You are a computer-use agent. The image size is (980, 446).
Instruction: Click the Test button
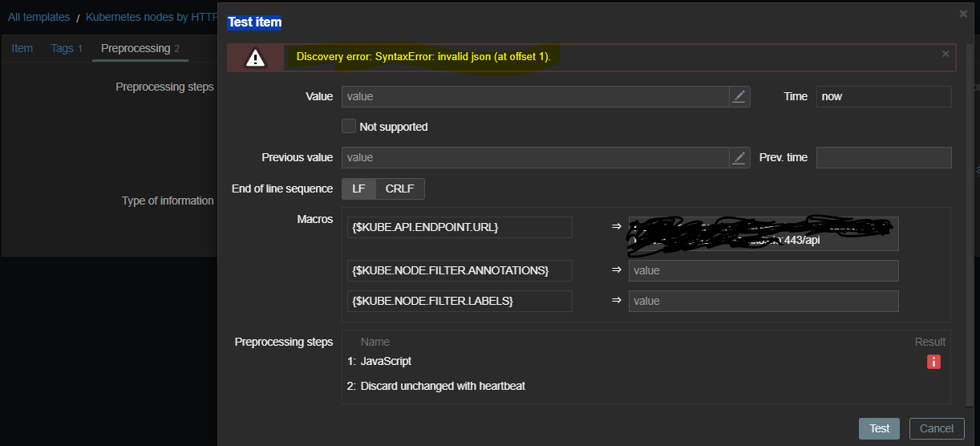[x=879, y=428]
